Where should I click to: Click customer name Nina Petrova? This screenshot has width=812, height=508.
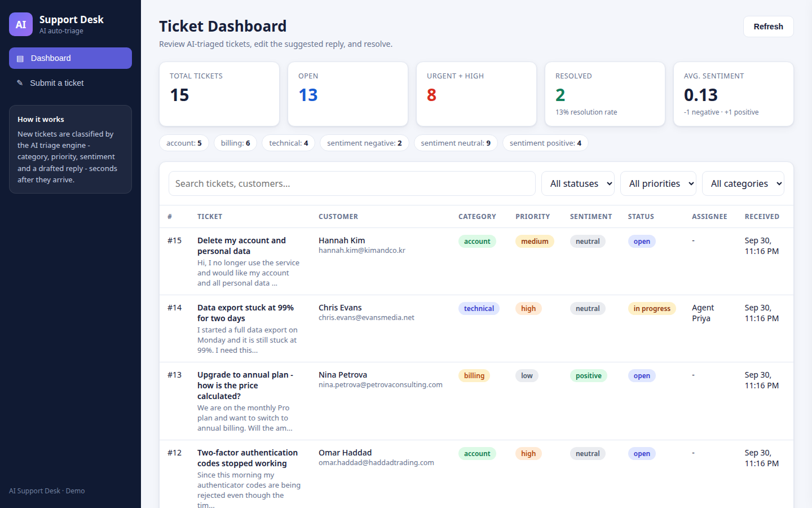point(343,375)
